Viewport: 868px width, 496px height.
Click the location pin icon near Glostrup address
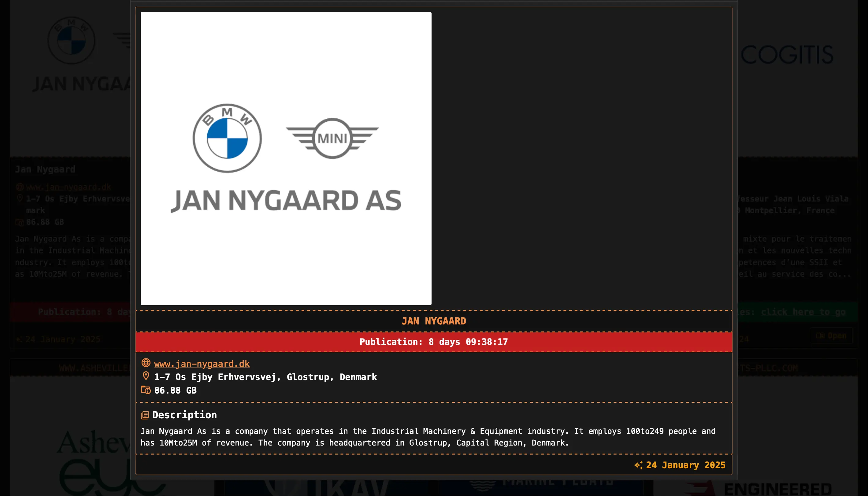click(x=146, y=376)
